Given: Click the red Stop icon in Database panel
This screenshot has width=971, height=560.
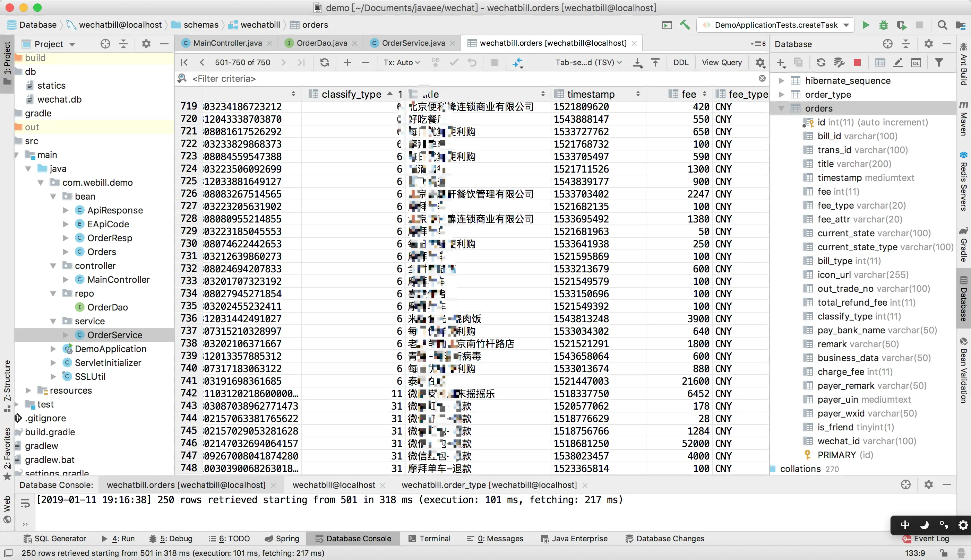Looking at the screenshot, I should [x=857, y=62].
